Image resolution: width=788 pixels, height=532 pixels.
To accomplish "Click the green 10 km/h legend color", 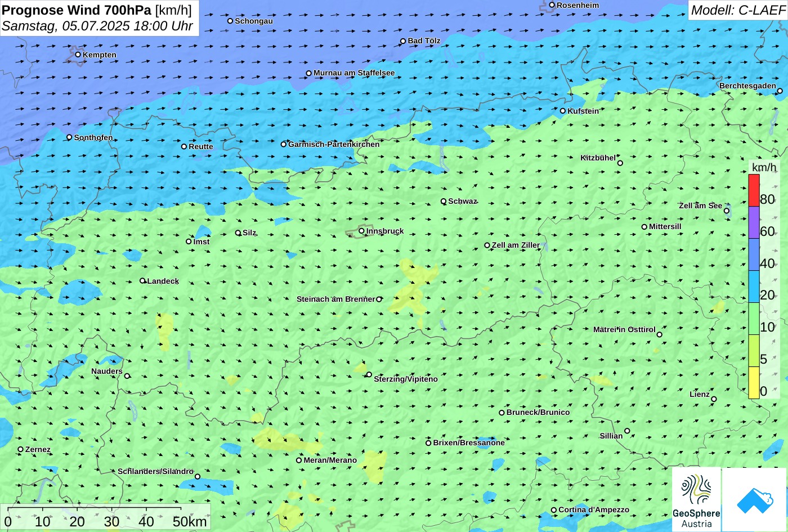I will (754, 319).
